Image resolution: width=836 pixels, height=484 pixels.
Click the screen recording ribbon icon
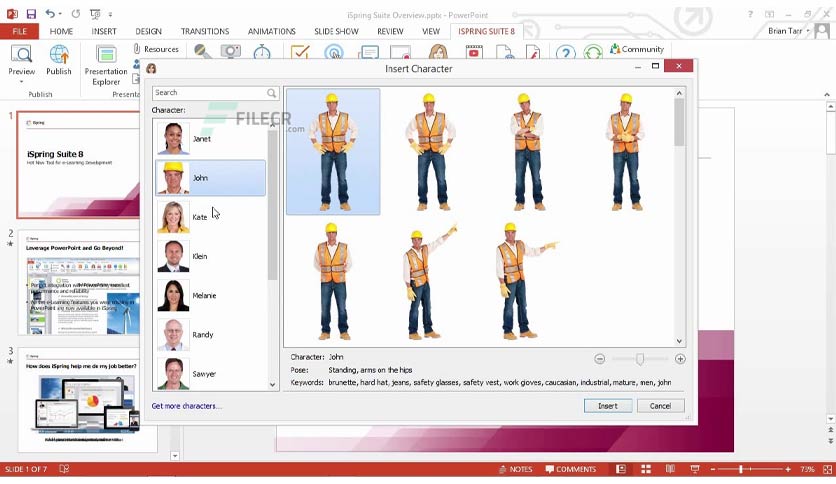click(x=400, y=52)
